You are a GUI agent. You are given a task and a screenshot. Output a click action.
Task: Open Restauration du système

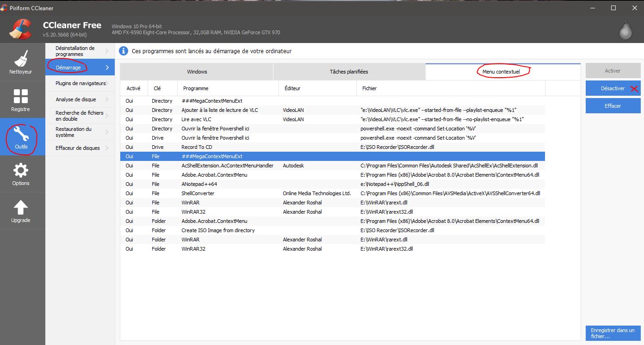tap(80, 132)
